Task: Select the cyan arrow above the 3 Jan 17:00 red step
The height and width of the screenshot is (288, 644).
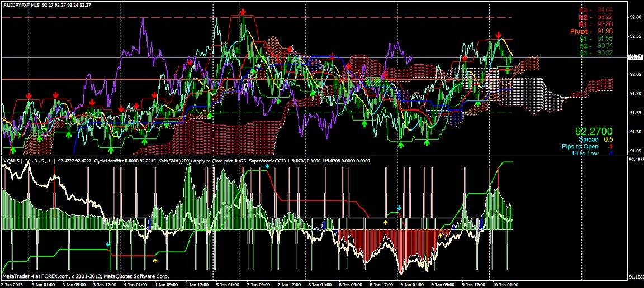Action: (x=107, y=244)
